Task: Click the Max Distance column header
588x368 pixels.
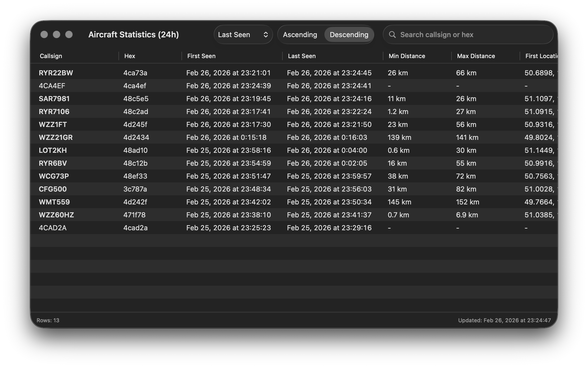Action: 476,56
